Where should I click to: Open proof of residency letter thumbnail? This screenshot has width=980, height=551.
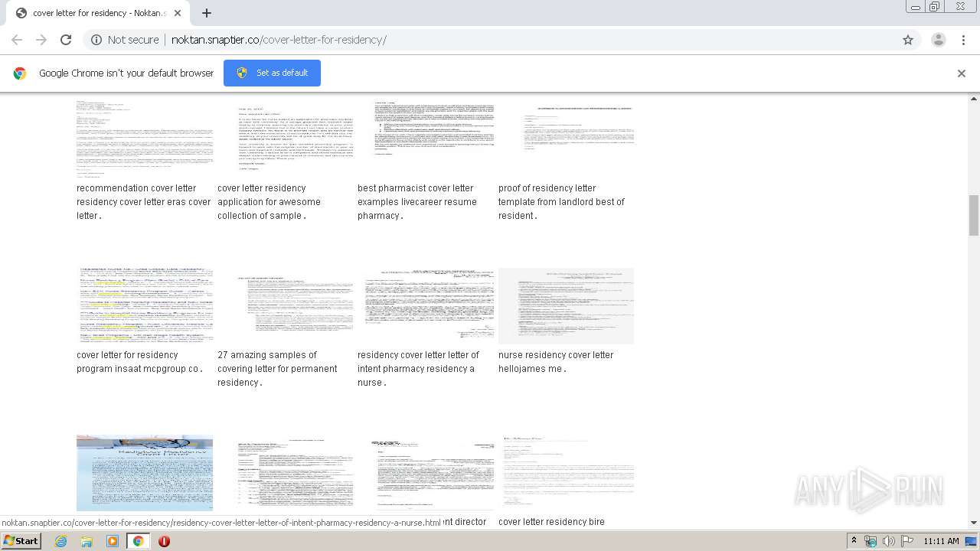pyautogui.click(x=566, y=139)
